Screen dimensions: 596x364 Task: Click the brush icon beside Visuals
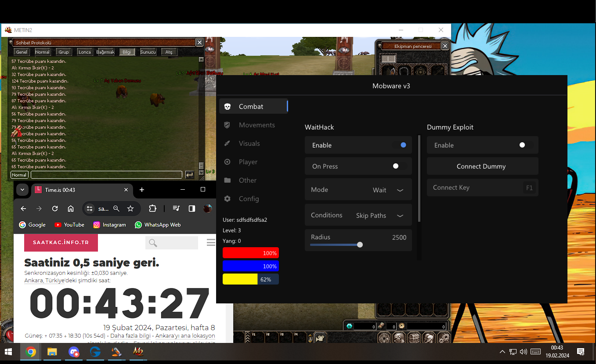point(227,144)
